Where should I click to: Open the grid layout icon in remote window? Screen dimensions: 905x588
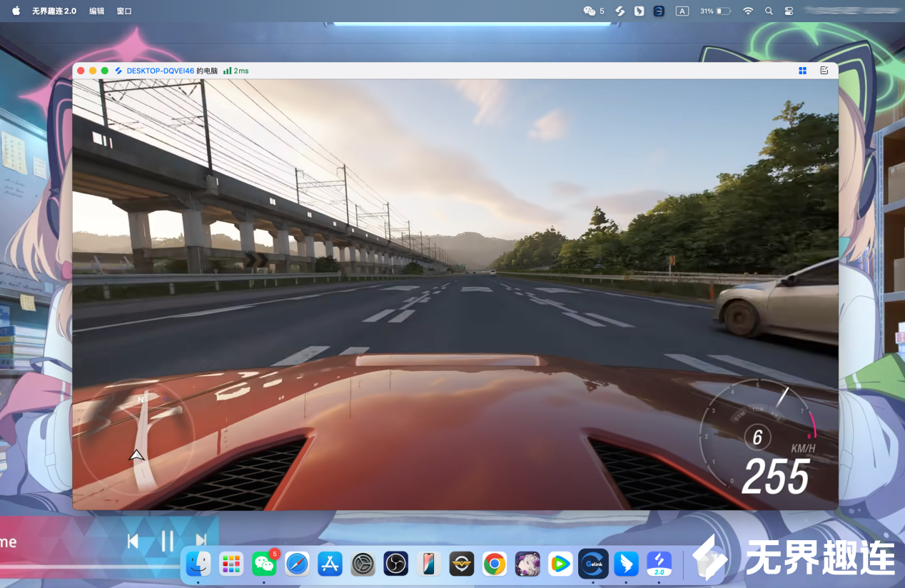coord(802,71)
